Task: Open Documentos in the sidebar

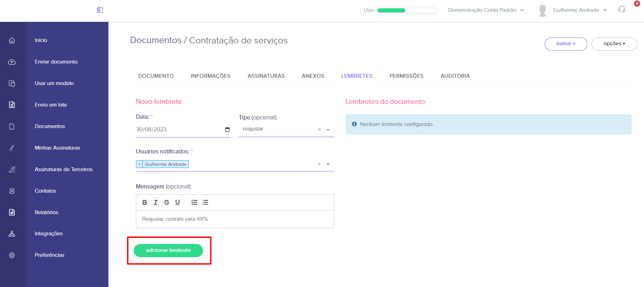Action: point(50,126)
